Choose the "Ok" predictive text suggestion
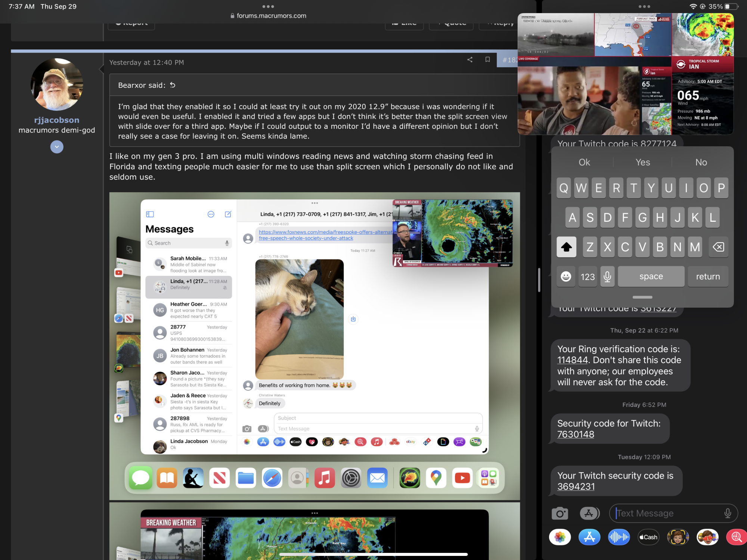 (584, 162)
